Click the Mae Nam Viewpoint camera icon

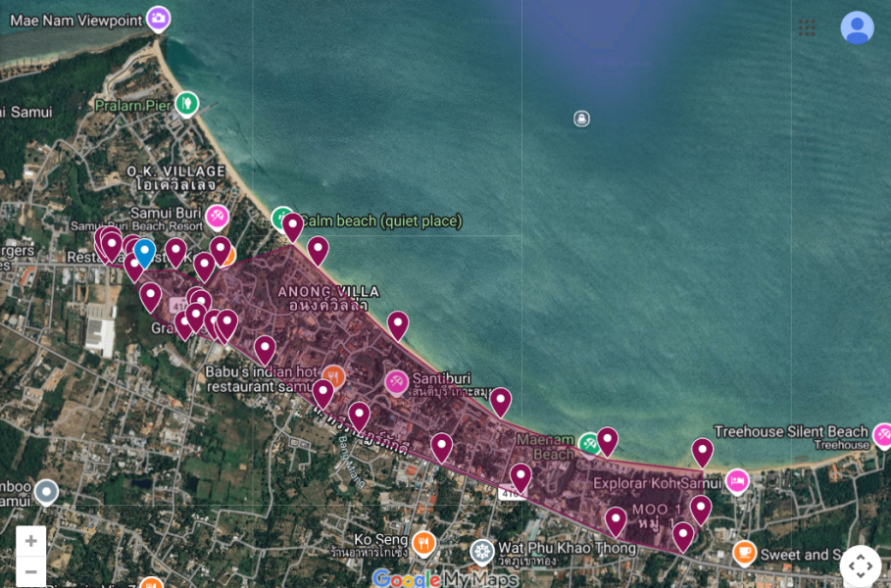(x=158, y=18)
